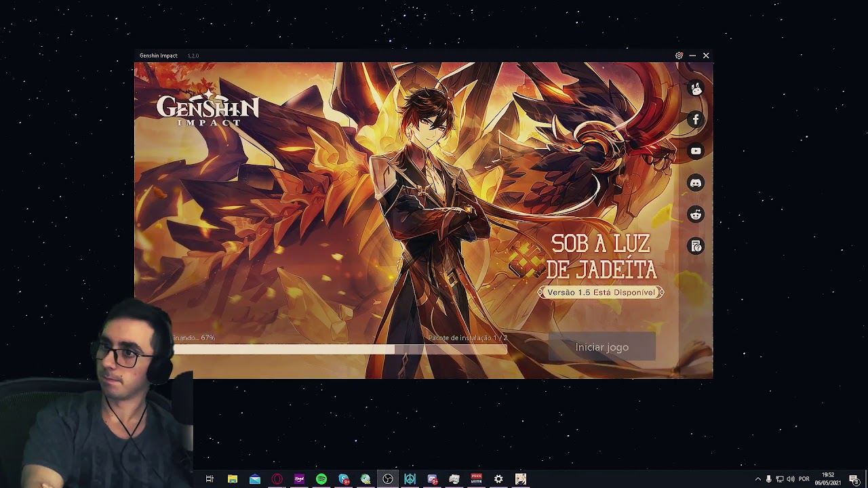Expand the hidden system tray icons chevron
Viewport: 868px width, 488px height.
[x=758, y=479]
